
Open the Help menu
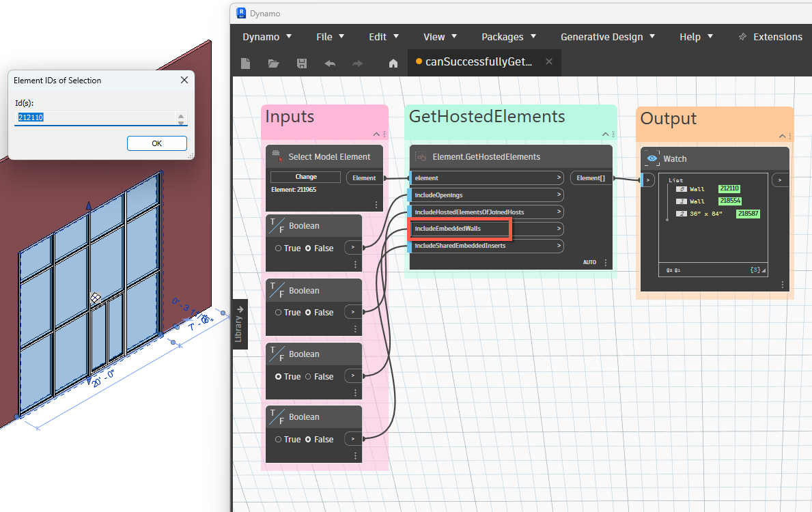tap(697, 37)
